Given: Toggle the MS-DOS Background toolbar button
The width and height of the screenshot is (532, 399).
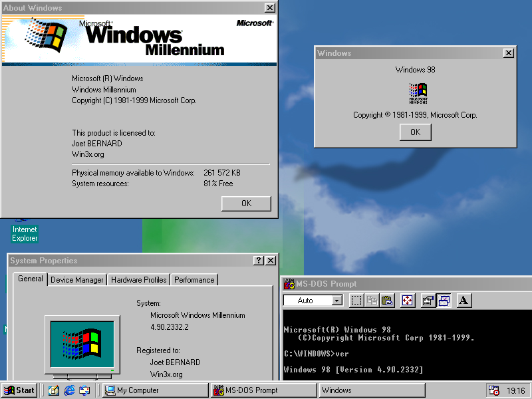Looking at the screenshot, I should click(444, 301).
